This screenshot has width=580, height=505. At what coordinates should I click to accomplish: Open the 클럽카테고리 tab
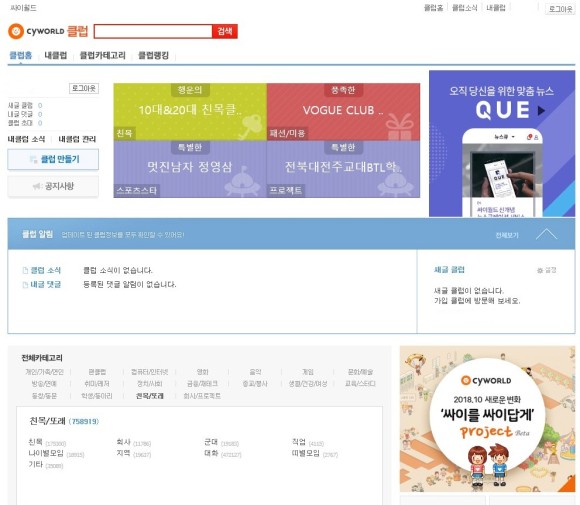pyautogui.click(x=103, y=55)
